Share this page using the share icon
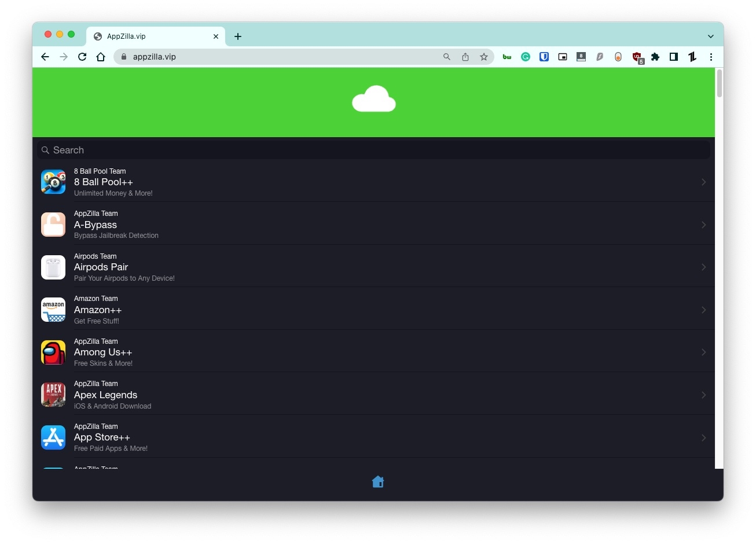The width and height of the screenshot is (756, 544). point(465,57)
